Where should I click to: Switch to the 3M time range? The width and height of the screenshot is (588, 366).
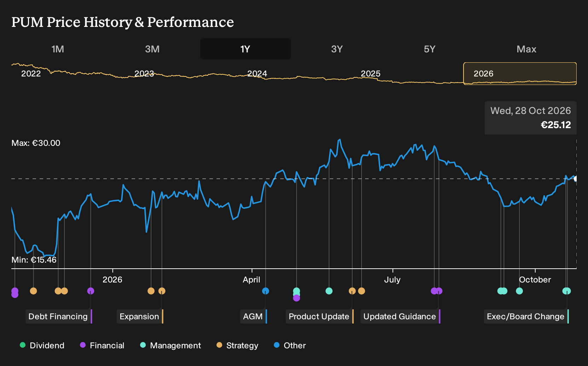tap(152, 49)
